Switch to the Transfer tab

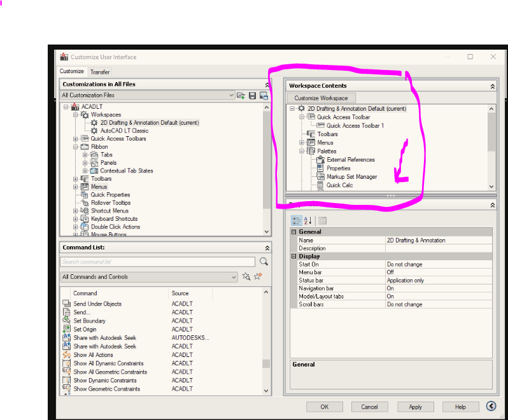[x=100, y=72]
